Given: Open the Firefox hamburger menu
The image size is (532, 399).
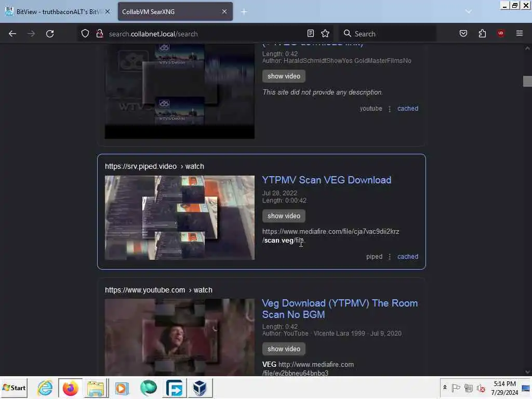Looking at the screenshot, I should click(520, 33).
